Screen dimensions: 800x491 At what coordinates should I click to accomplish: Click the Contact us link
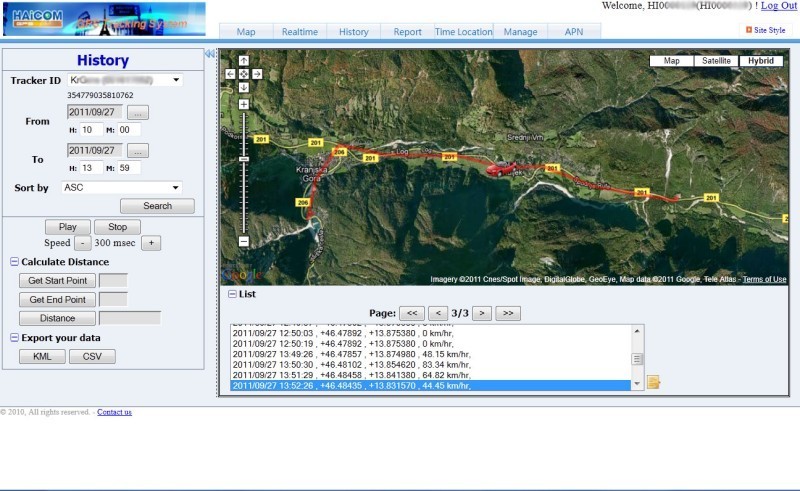click(x=114, y=412)
